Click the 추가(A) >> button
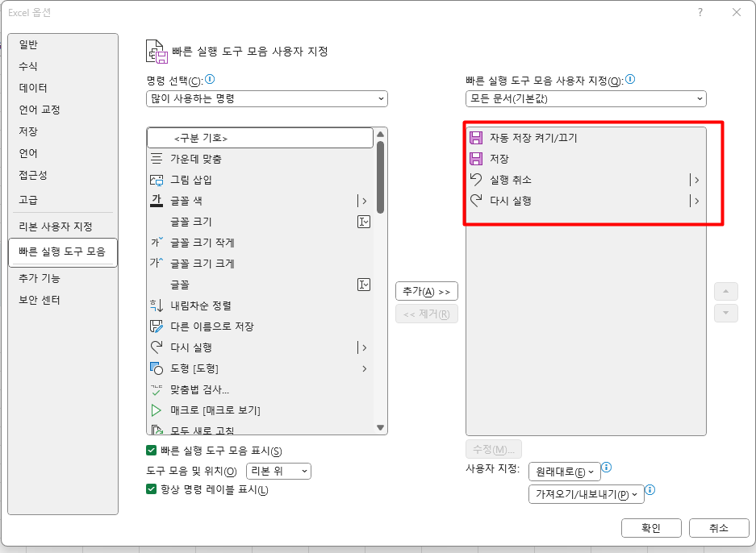The width and height of the screenshot is (756, 553). click(x=427, y=292)
